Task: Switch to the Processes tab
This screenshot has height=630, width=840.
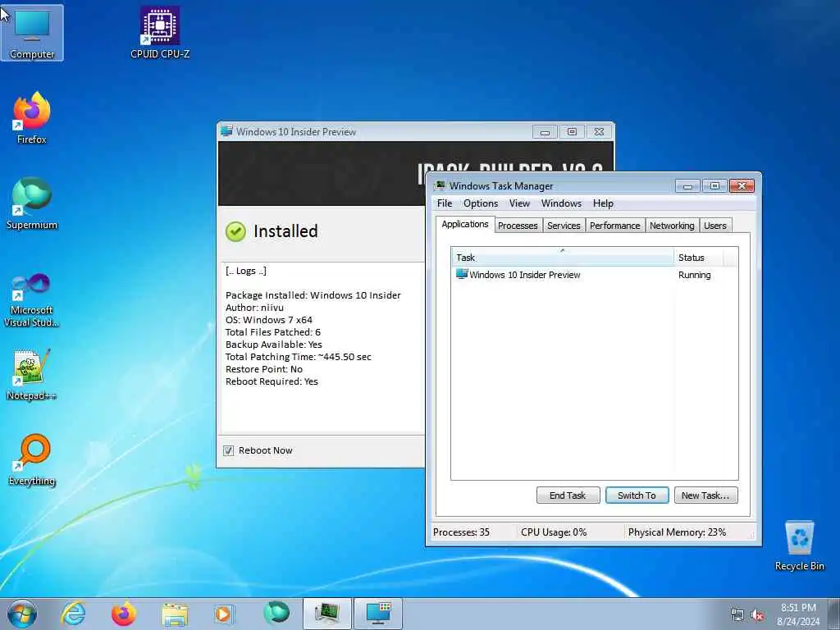Action: [518, 226]
